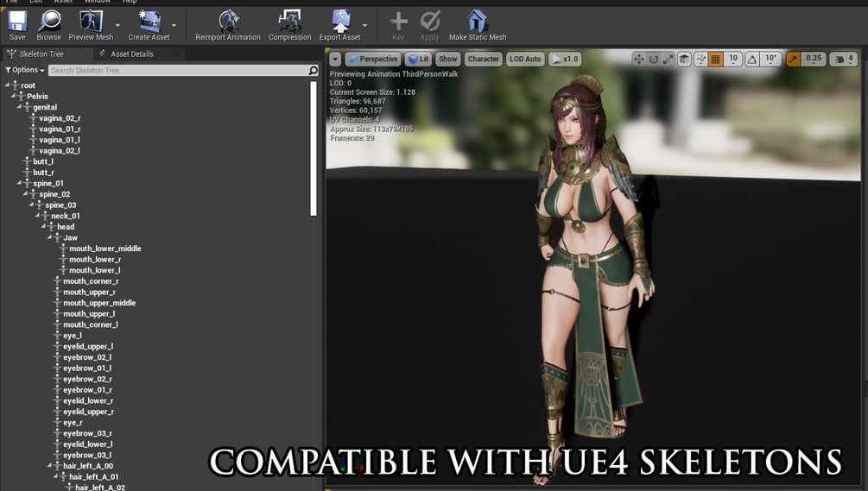Select the head bone
868x491 pixels.
click(66, 227)
